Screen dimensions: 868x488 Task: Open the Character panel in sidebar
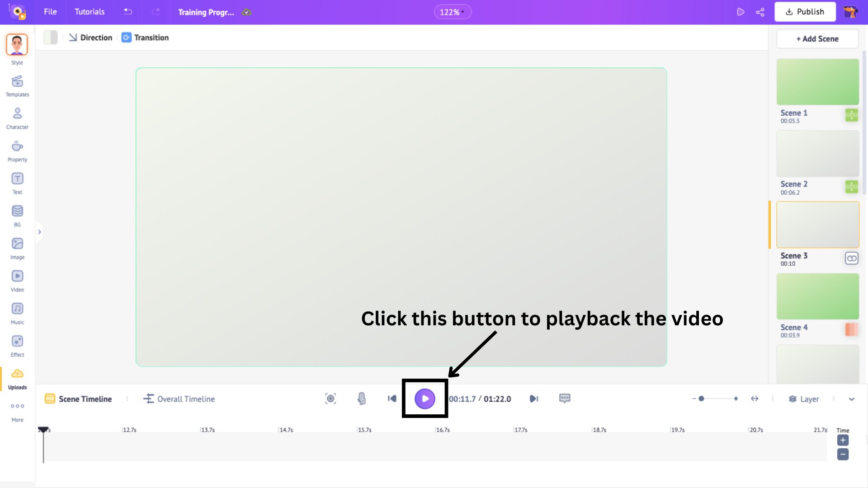tap(17, 118)
